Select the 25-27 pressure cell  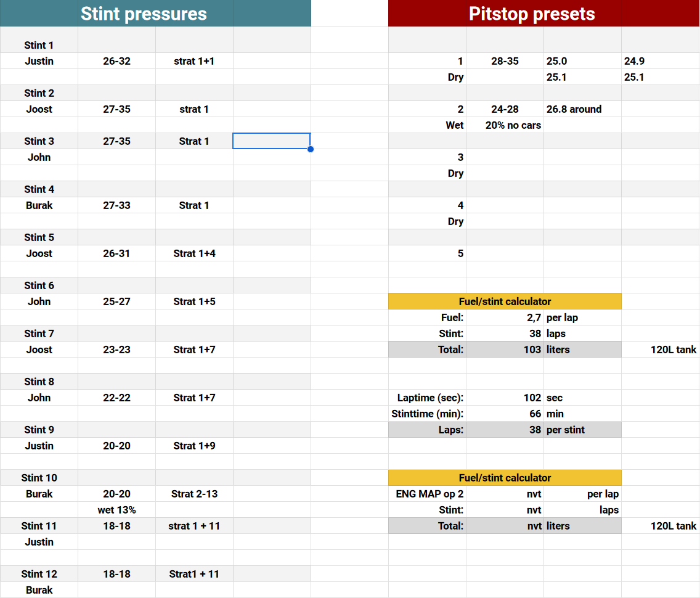click(x=116, y=301)
